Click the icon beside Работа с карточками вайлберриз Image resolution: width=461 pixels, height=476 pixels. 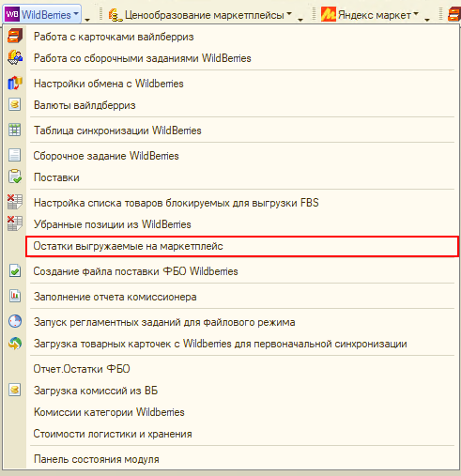tap(15, 36)
